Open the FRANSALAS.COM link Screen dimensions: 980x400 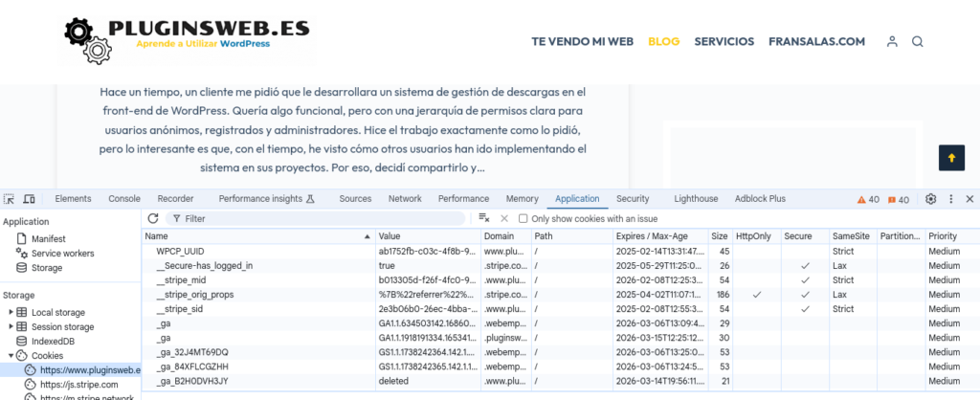pos(817,42)
